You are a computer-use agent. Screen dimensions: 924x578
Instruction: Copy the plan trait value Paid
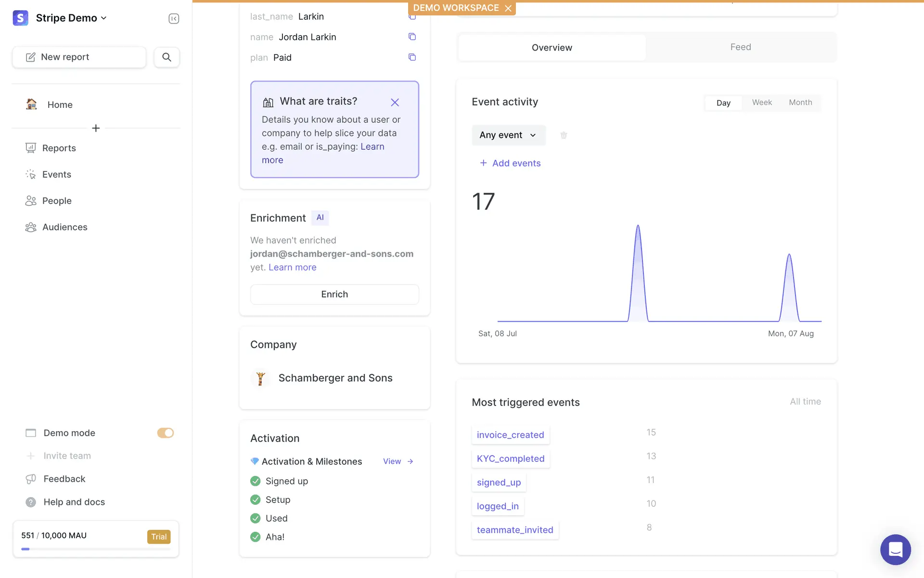click(x=412, y=57)
